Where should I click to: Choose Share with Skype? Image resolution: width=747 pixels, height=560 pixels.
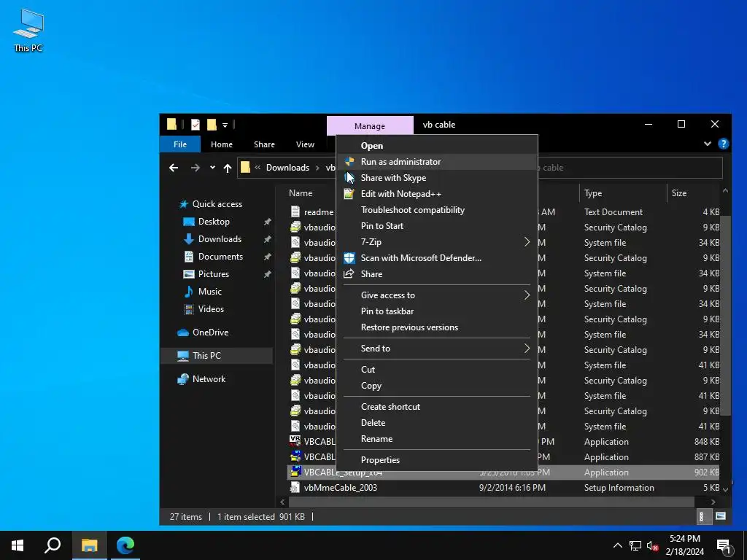(x=437, y=178)
